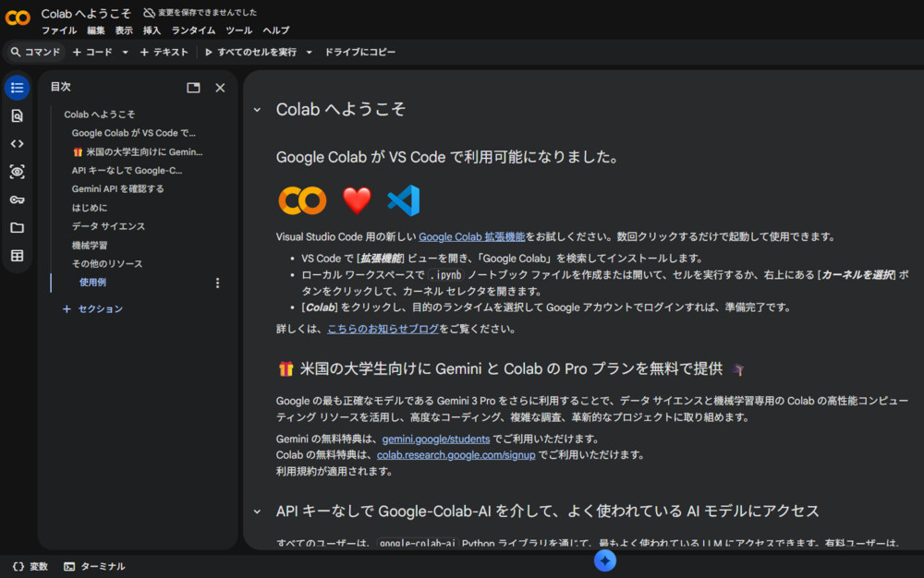Open the ツール menu

(x=238, y=30)
